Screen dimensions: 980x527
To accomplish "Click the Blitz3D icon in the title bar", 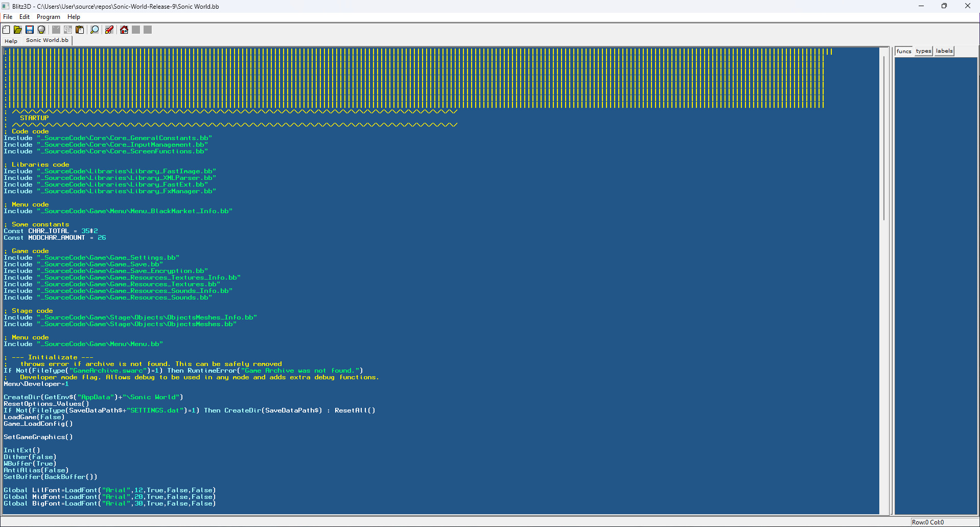I will (6, 6).
